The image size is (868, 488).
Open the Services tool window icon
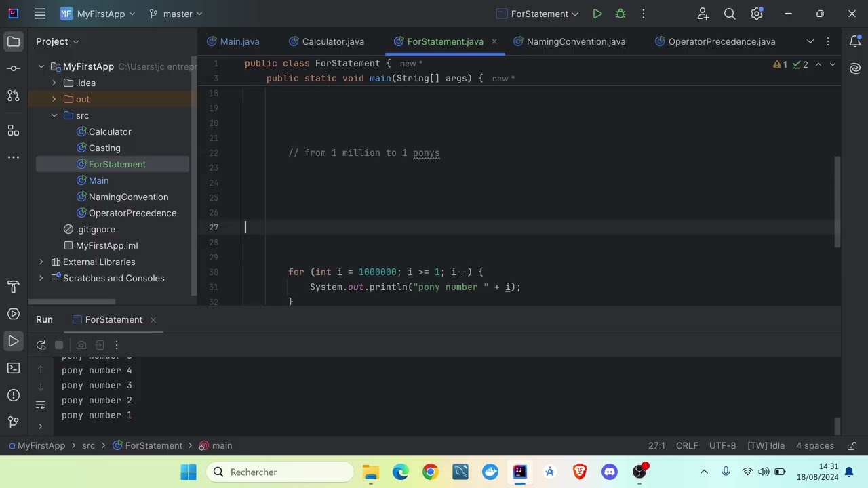coord(14,314)
